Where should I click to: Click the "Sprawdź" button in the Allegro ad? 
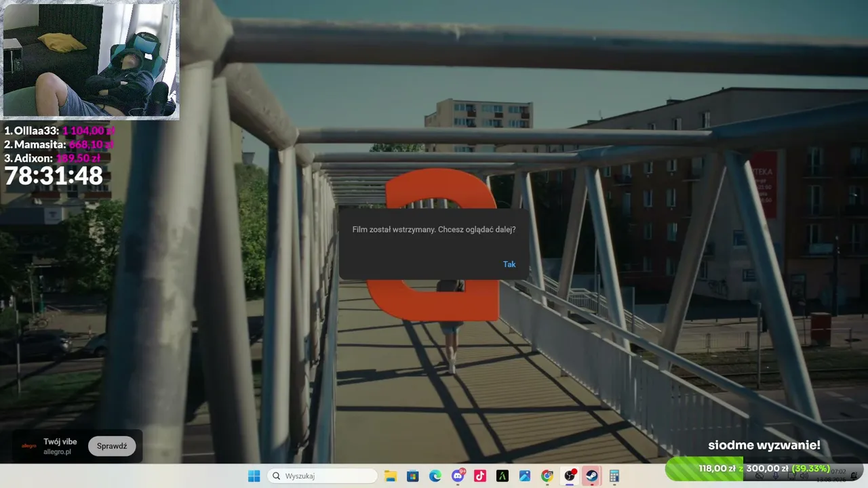pos(112,446)
